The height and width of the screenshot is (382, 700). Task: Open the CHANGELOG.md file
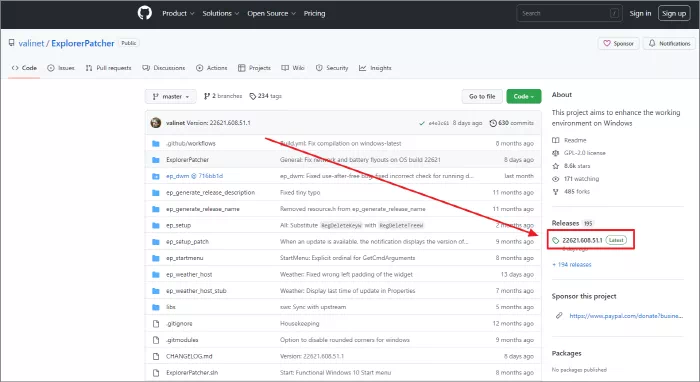(x=189, y=356)
